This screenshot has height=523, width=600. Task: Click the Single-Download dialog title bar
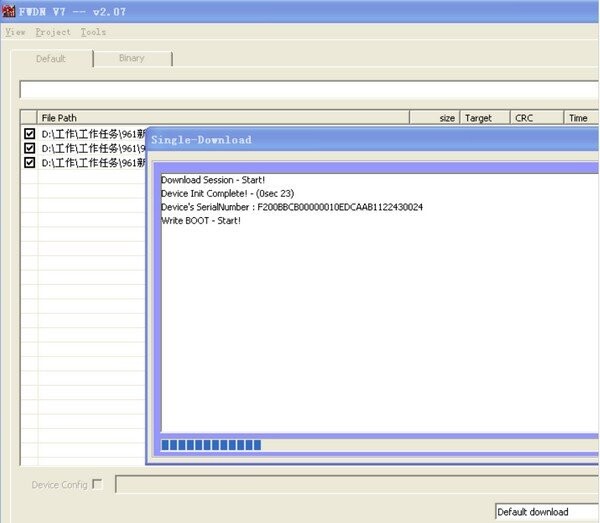point(372,140)
